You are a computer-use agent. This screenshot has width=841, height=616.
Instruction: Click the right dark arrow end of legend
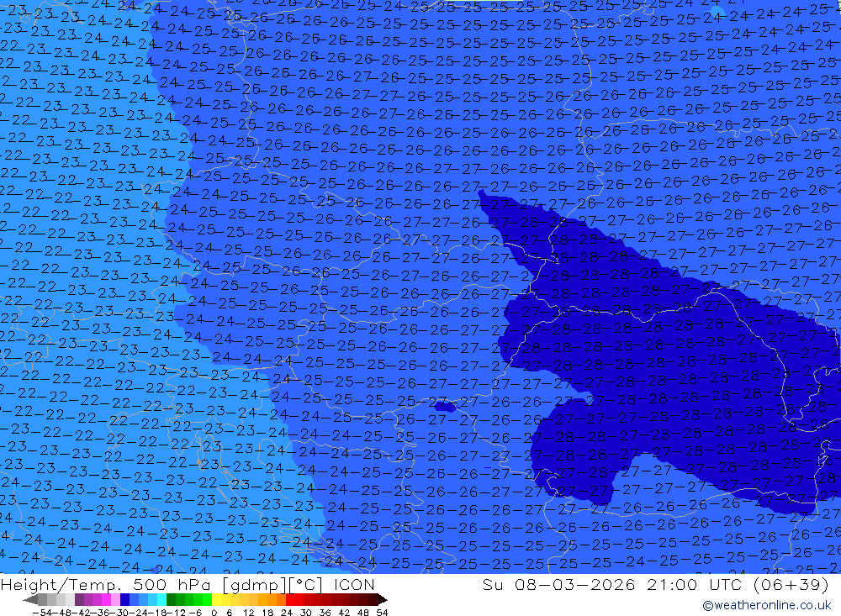383,599
